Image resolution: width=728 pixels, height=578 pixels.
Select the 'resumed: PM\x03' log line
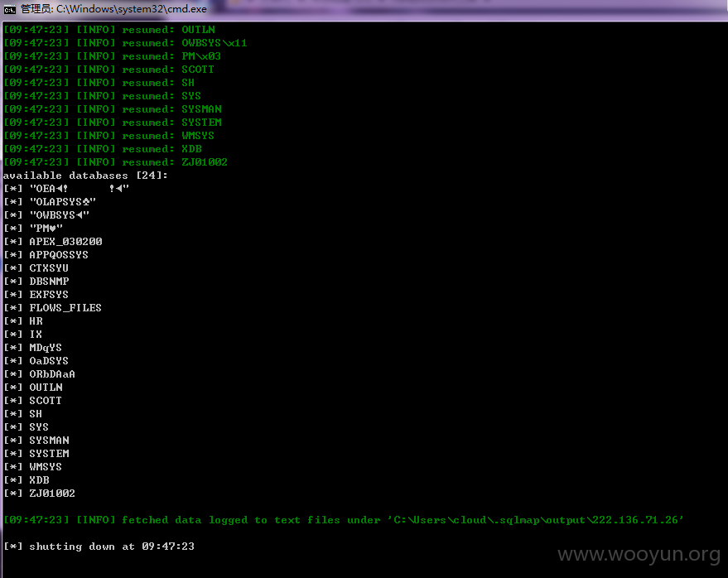coord(112,56)
